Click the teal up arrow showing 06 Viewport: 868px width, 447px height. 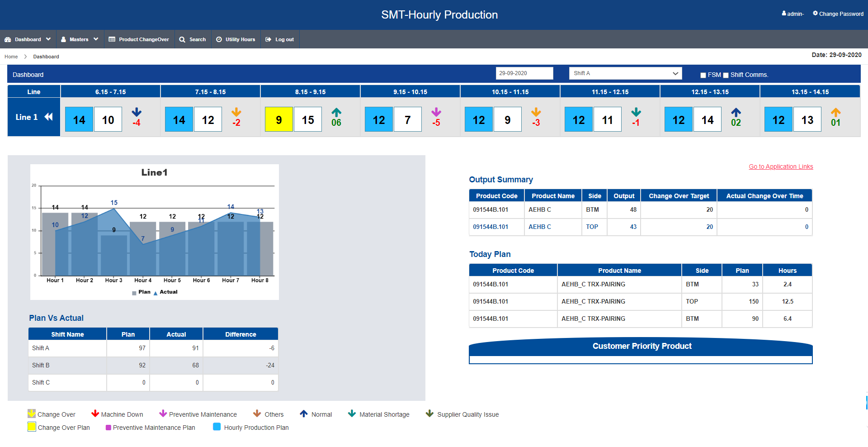pos(336,112)
